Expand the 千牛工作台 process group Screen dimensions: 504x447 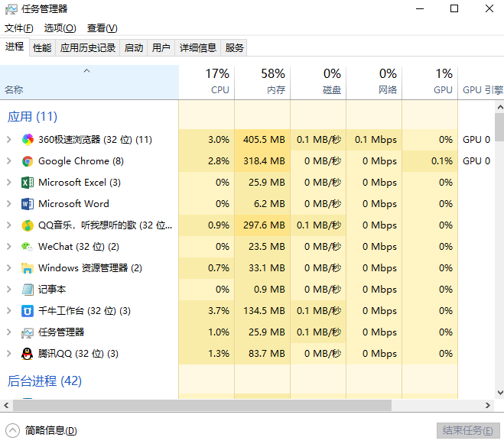pos(9,311)
